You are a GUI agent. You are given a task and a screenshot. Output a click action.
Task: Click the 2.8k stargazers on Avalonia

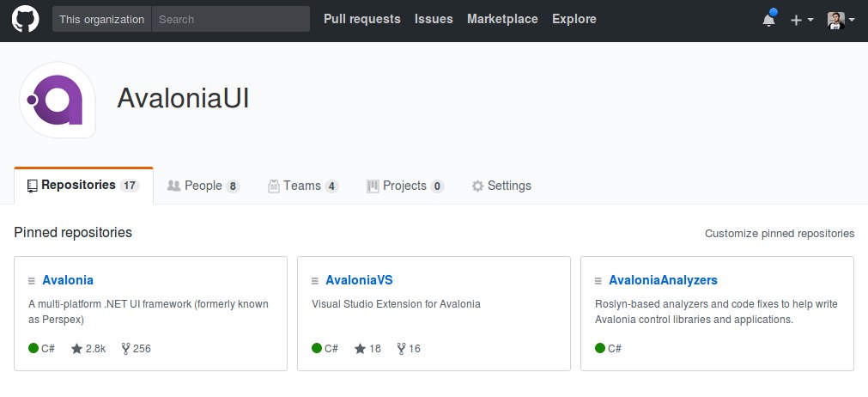[88, 349]
